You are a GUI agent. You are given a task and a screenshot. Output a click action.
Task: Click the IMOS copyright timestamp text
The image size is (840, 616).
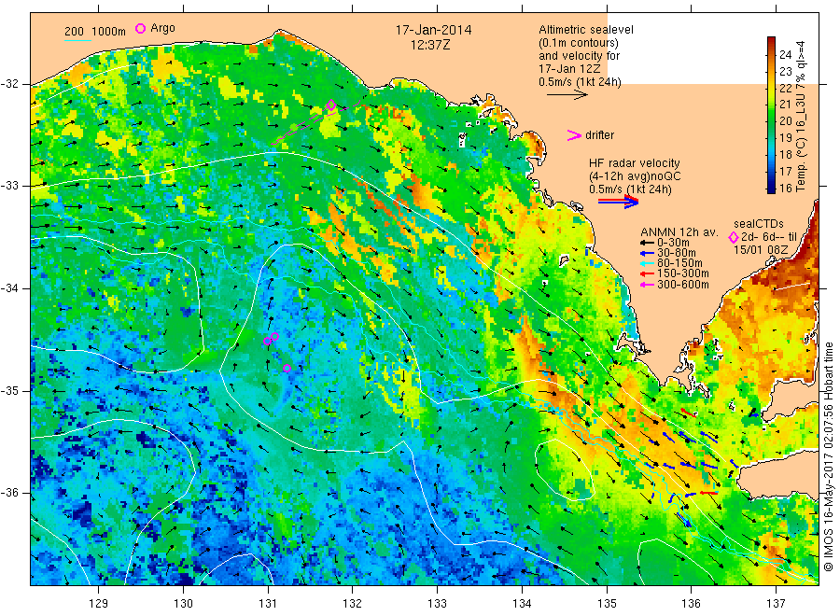[x=829, y=457]
